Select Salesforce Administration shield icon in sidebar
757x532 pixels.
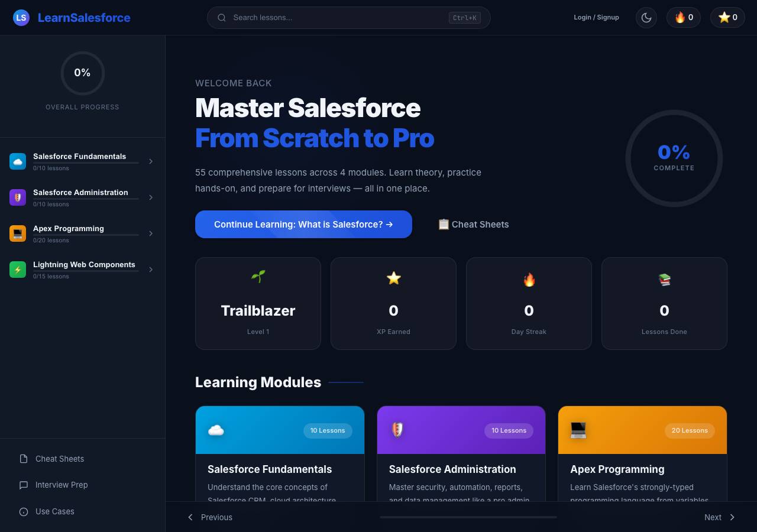[18, 197]
